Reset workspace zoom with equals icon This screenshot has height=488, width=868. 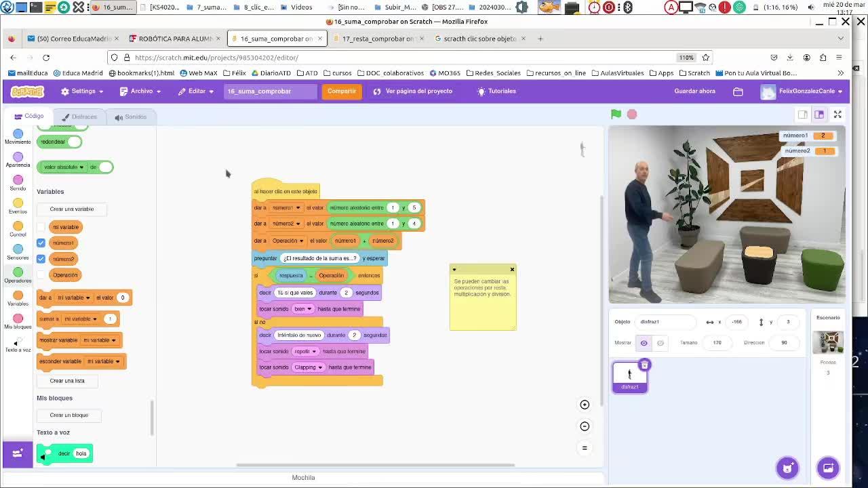(x=585, y=448)
